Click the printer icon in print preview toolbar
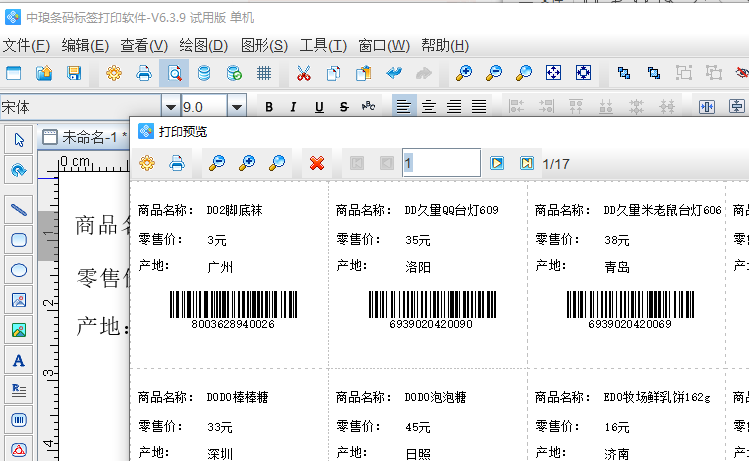This screenshot has width=749, height=461. click(x=177, y=163)
